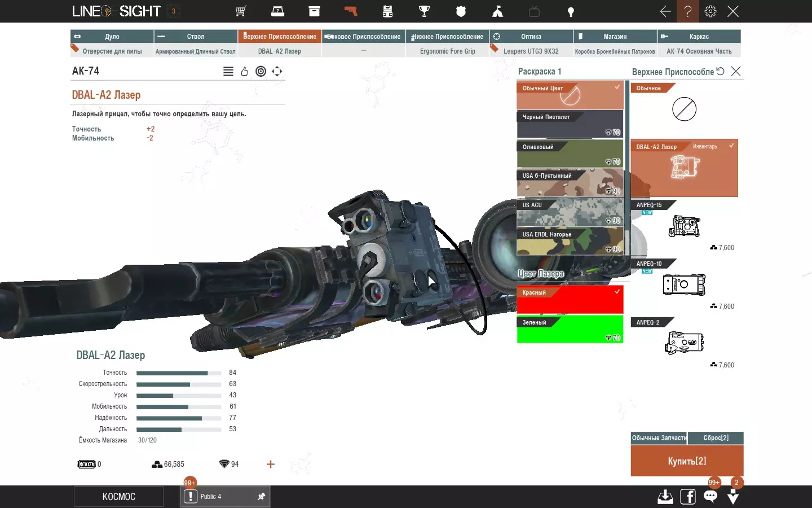Select the Верхнее Приспособление tab

(x=280, y=37)
